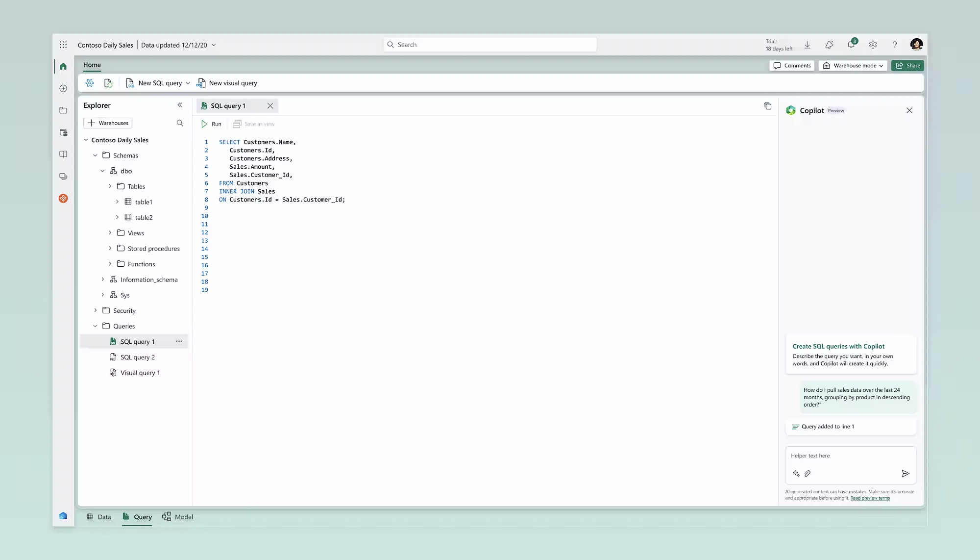This screenshot has width=980, height=560.
Task: Click the muted bell icon beside the download arrow
Action: pyautogui.click(x=829, y=45)
